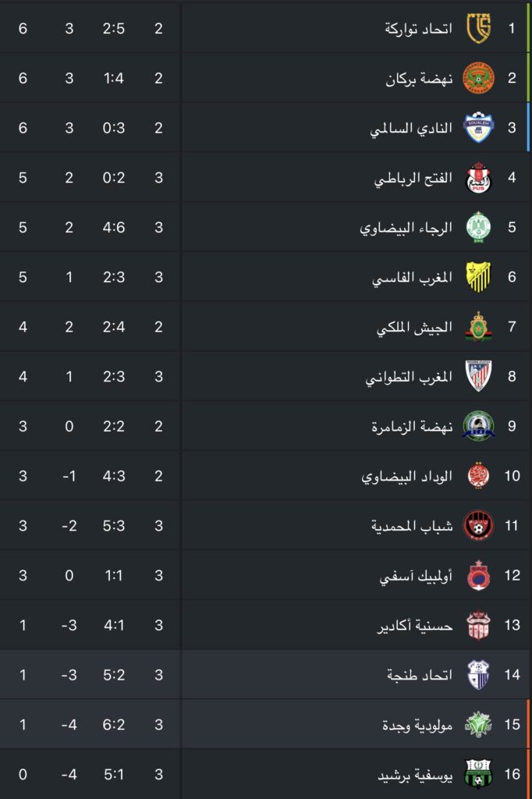This screenshot has width=532, height=799.
Task: Open the مولودية وجدة green star logo
Action: (478, 724)
